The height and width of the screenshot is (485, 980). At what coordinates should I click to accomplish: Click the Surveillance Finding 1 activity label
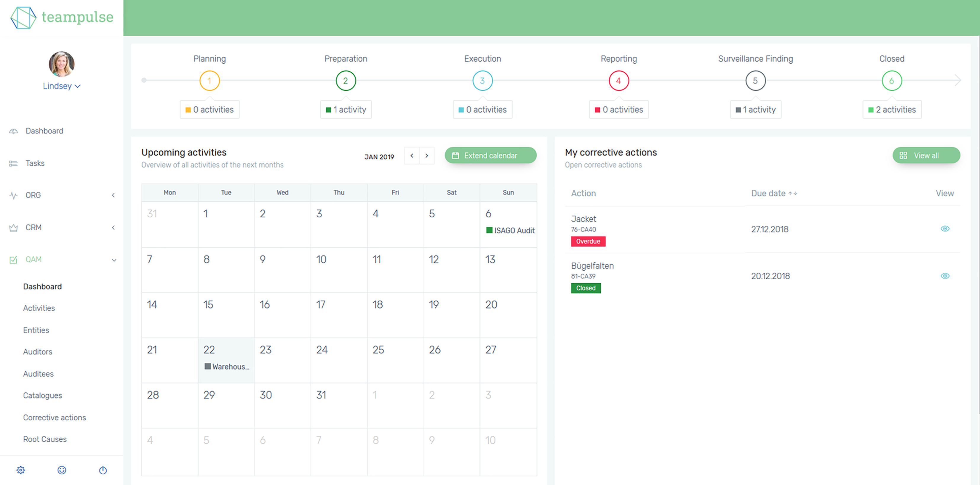pyautogui.click(x=755, y=110)
